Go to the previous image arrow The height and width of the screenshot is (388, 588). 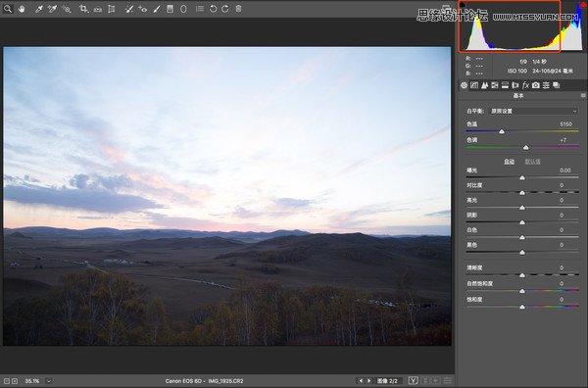point(361,381)
